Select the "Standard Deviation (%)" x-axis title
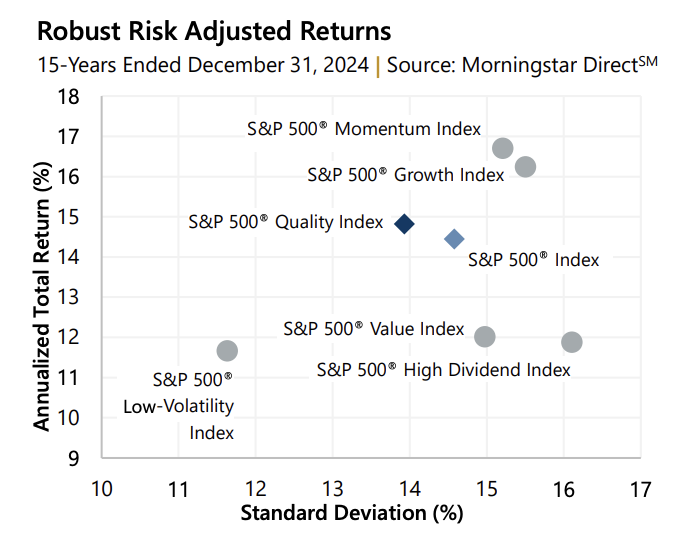 (352, 514)
